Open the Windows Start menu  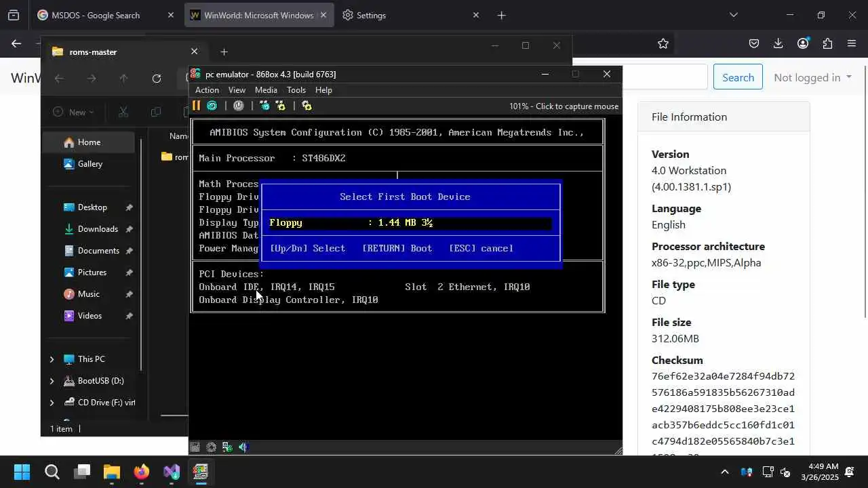[22, 472]
